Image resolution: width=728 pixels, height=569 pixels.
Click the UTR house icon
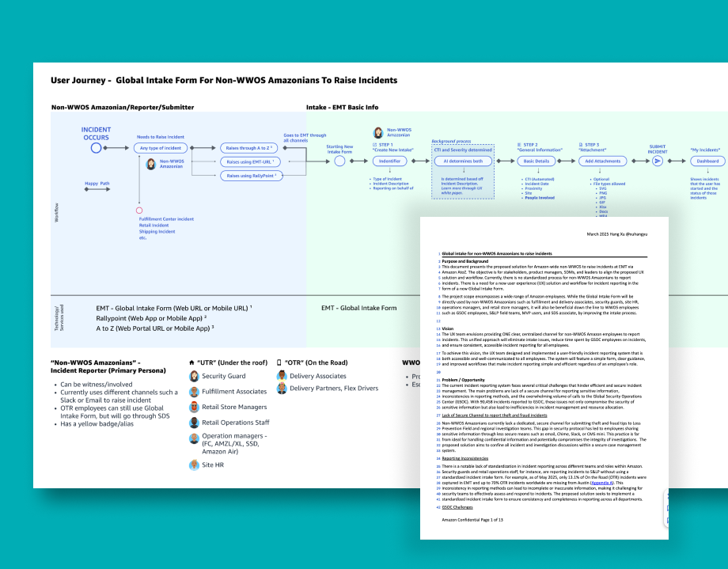(191, 362)
